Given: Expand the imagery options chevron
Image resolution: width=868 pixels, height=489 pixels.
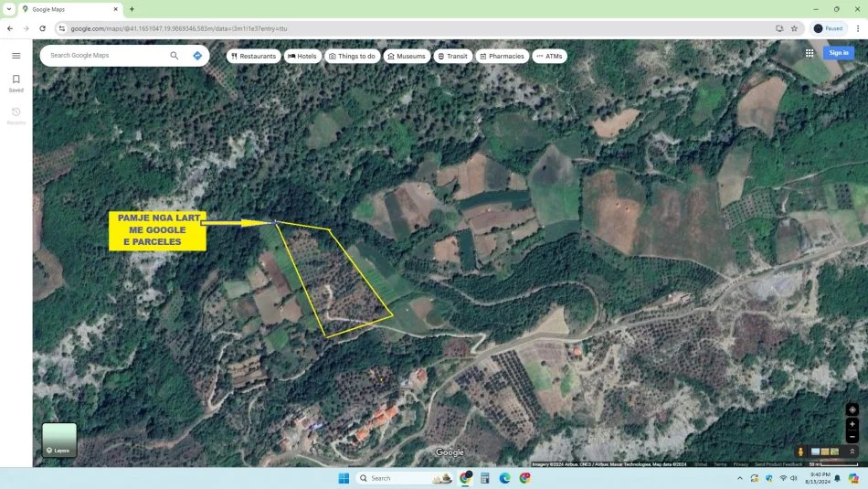Looking at the screenshot, I should 852,452.
